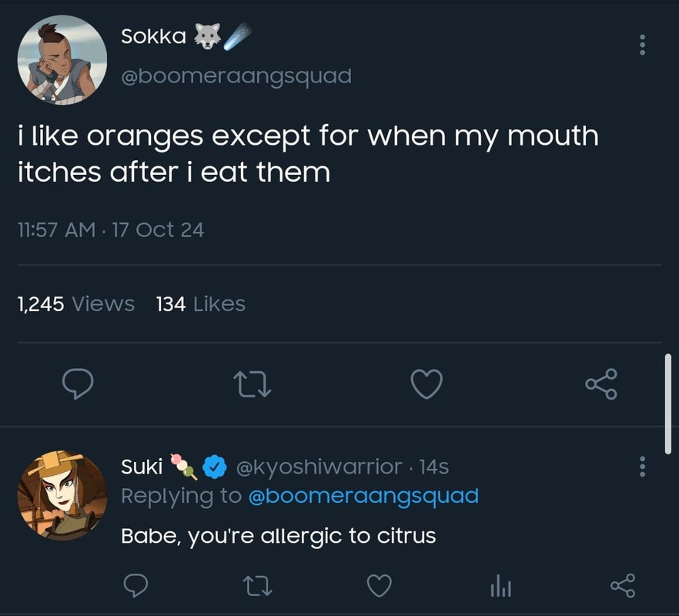Viewport: 679px width, 616px height.
Task: Go to @boomeraangsquad mention in reply
Action: 363,495
